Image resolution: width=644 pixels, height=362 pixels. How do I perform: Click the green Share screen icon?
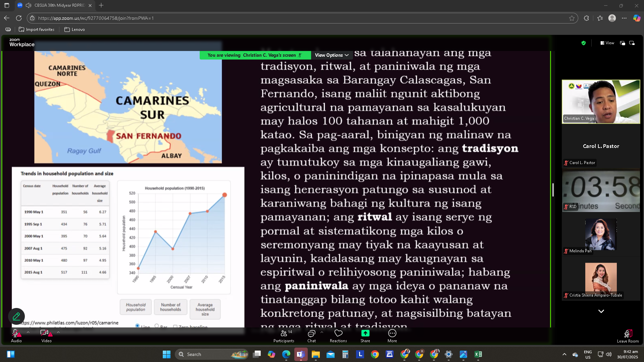[x=365, y=333]
